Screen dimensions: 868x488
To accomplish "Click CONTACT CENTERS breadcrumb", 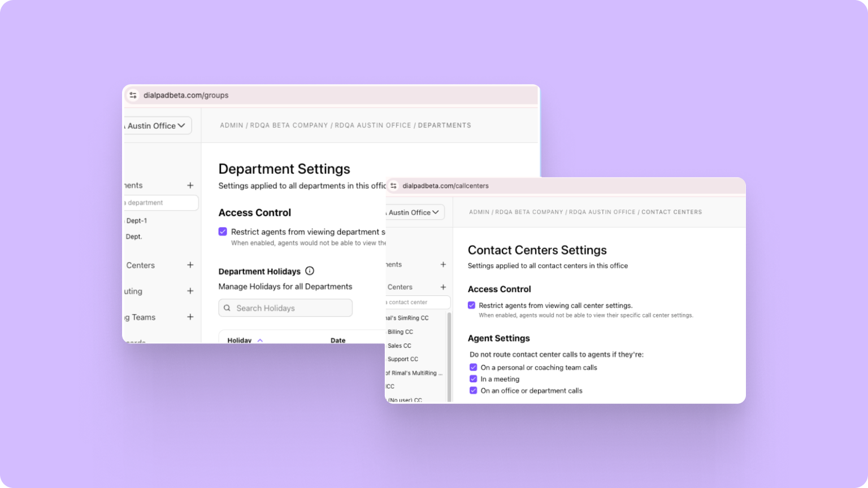I will (671, 212).
